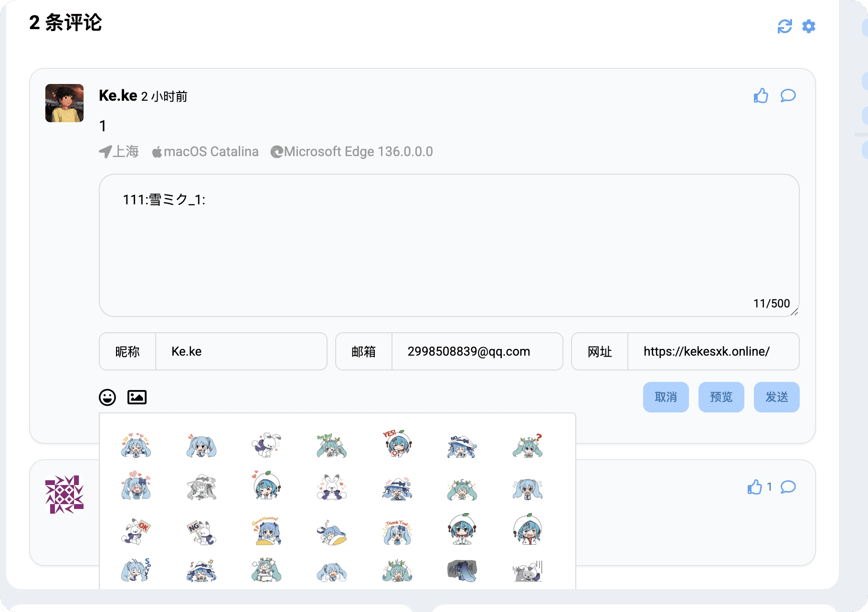The width and height of the screenshot is (868, 612).
Task: Insert the sleeping Miku on pillow sticker
Action: point(332,532)
